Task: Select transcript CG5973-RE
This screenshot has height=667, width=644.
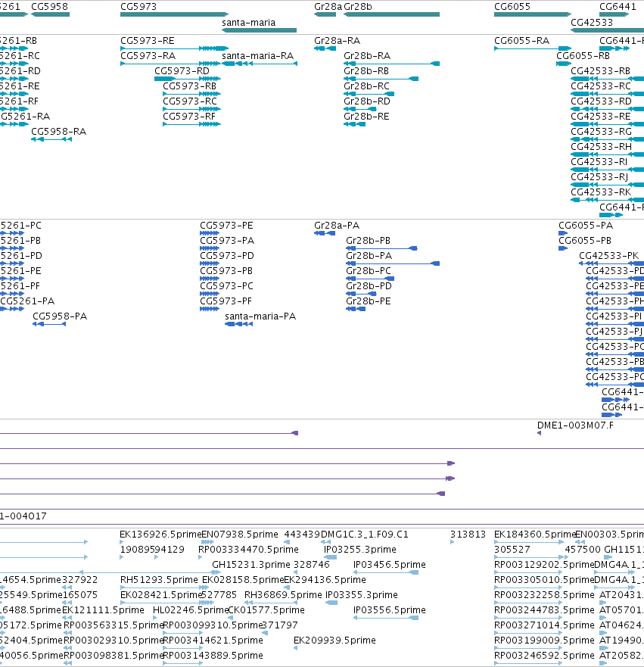Action: pos(148,40)
